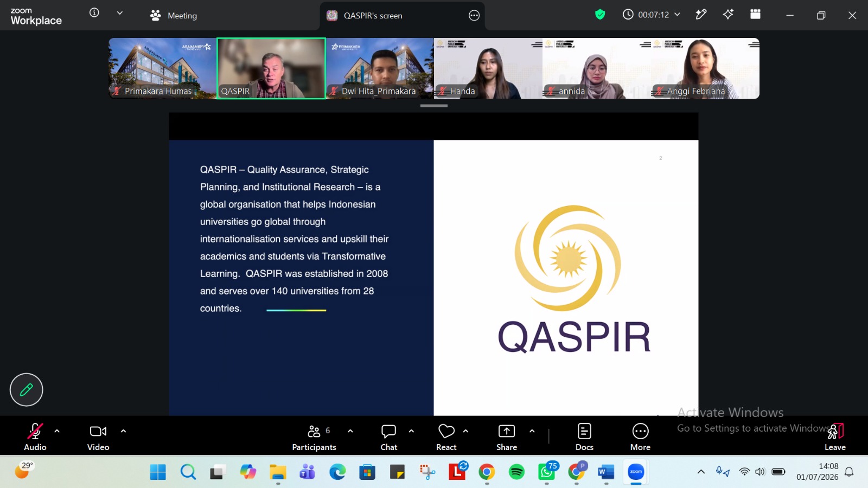This screenshot has width=868, height=488.
Task: Open Microsoft Teams from taskbar
Action: [308, 472]
